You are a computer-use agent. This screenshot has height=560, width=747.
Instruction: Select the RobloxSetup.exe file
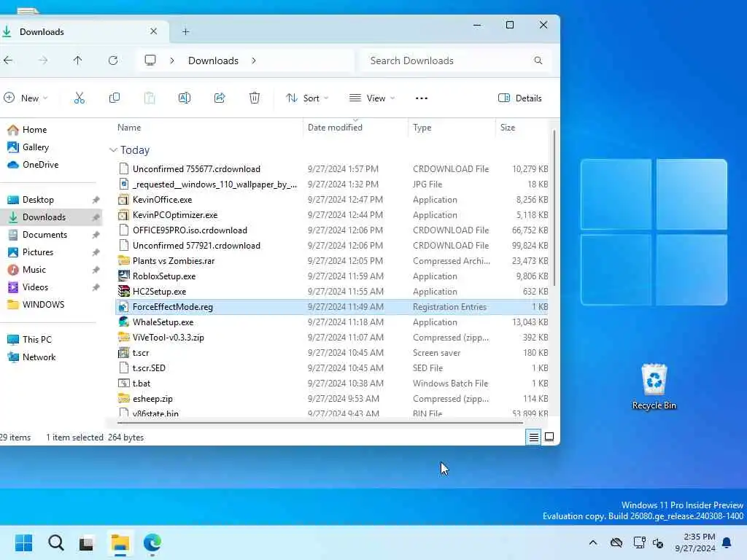tap(332, 276)
